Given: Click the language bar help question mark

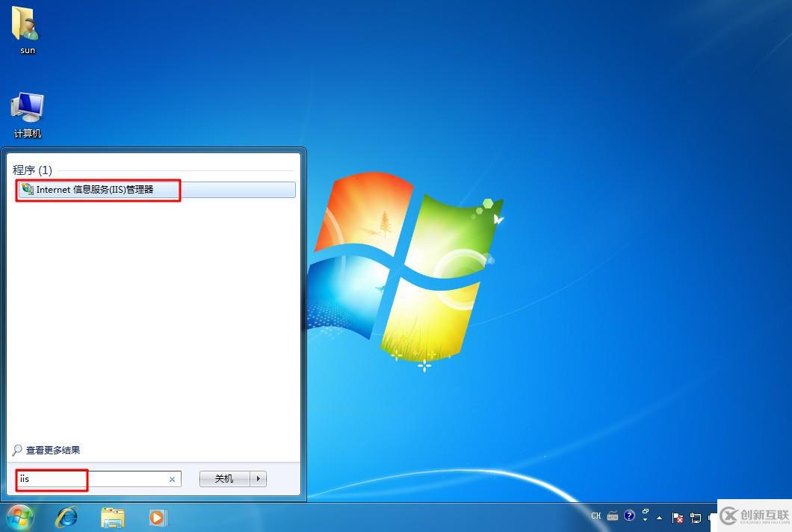Looking at the screenshot, I should pyautogui.click(x=629, y=516).
